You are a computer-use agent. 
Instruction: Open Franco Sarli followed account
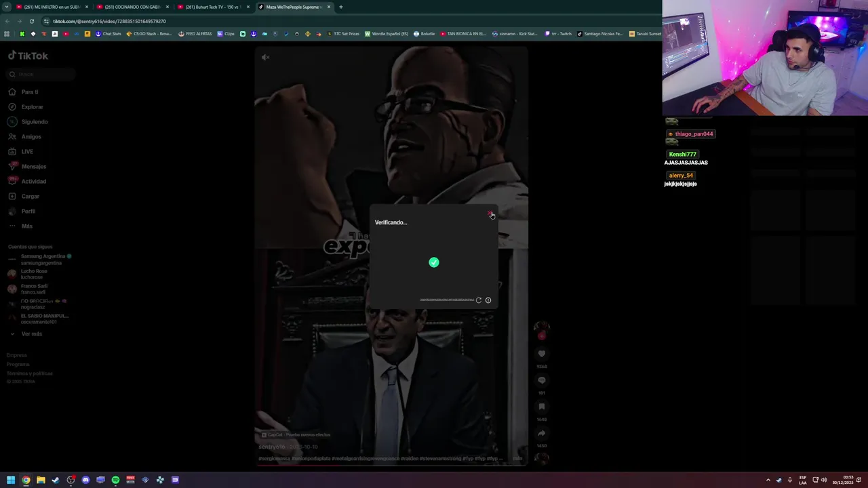(x=34, y=289)
